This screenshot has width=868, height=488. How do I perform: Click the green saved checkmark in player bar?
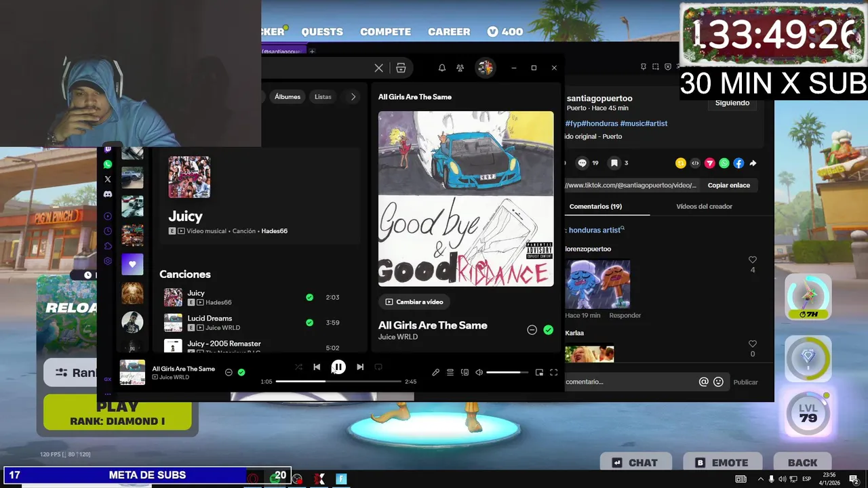(241, 372)
